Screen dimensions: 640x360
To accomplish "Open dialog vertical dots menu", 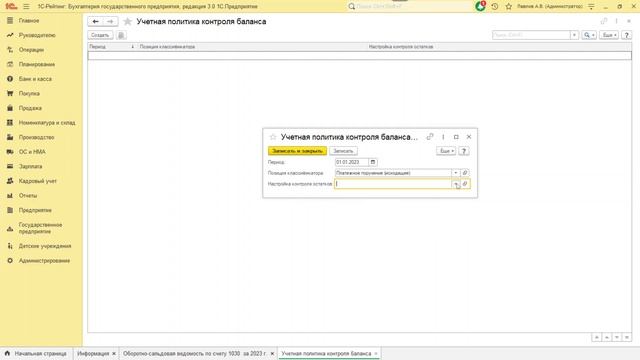I will point(443,137).
